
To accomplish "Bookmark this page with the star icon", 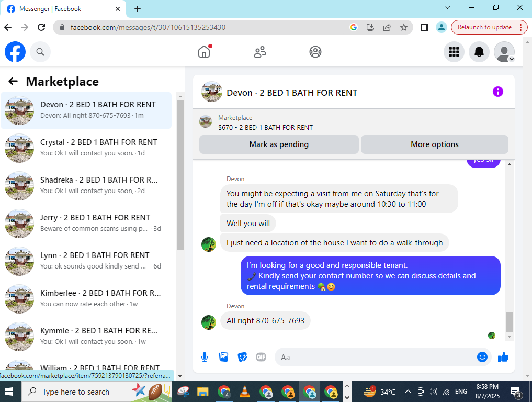I will pyautogui.click(x=404, y=27).
